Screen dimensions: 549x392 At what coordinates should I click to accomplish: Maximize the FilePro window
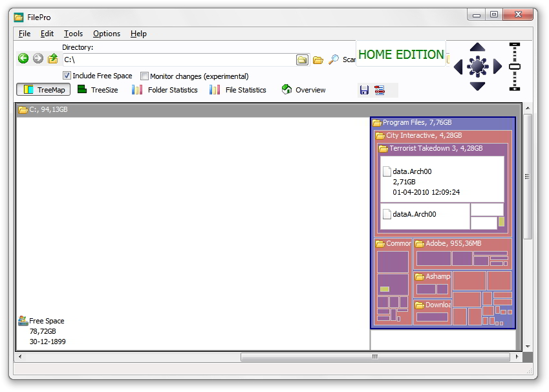[x=493, y=14]
